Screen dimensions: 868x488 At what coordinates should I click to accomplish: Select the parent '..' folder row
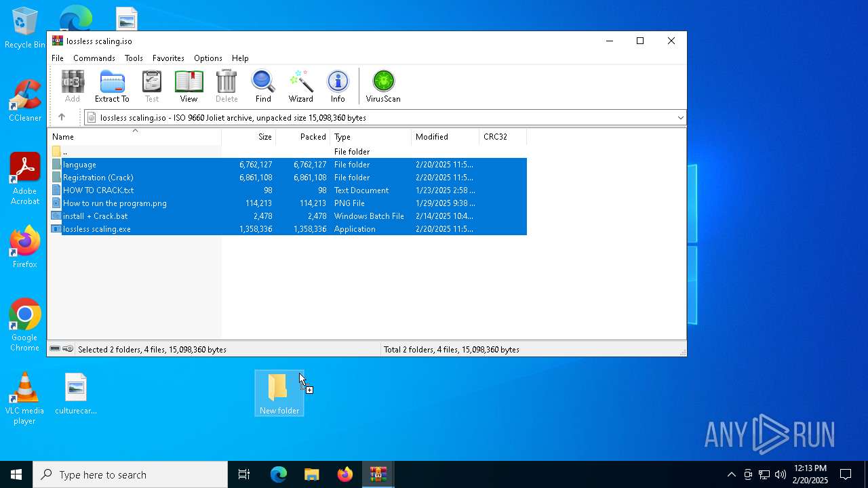[288, 152]
